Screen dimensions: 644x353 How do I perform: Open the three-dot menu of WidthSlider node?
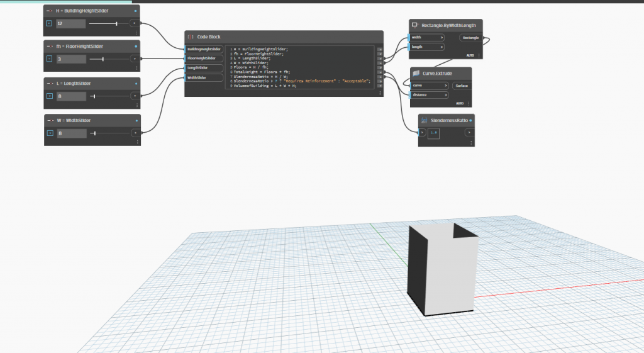137,142
